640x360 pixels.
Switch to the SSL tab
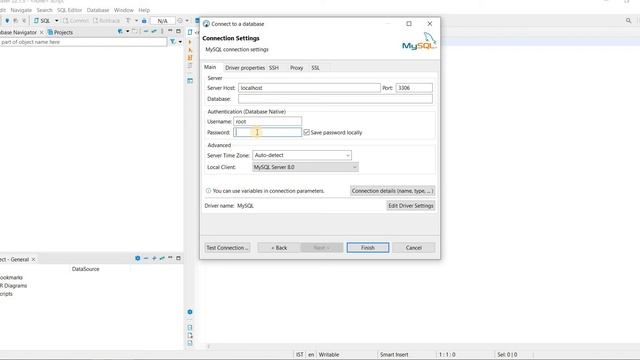316,68
